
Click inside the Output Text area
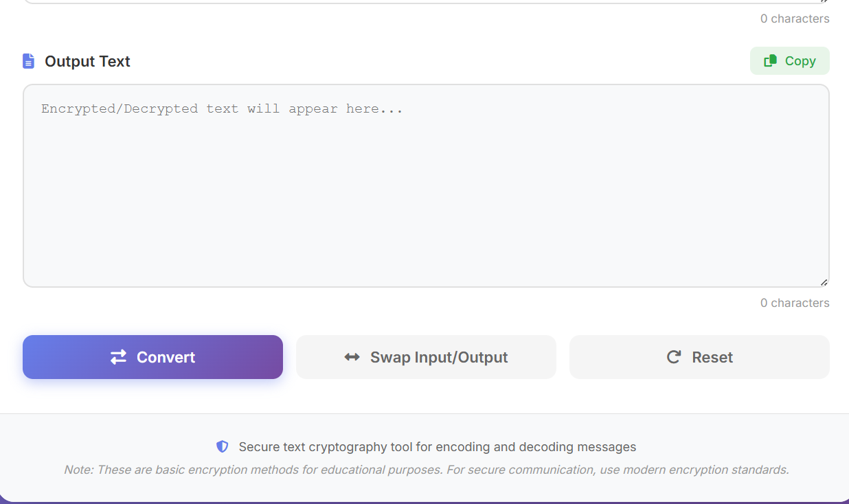pyautogui.click(x=426, y=185)
